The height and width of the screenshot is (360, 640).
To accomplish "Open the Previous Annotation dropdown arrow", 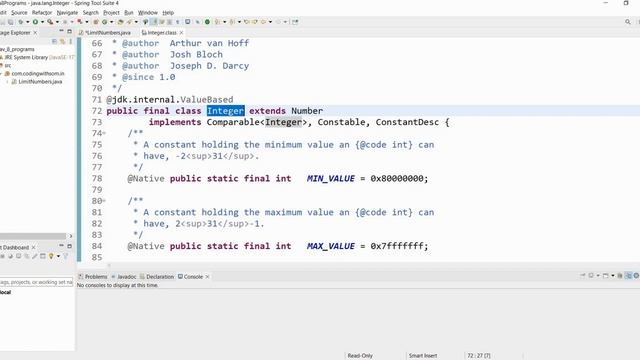I will (x=239, y=22).
